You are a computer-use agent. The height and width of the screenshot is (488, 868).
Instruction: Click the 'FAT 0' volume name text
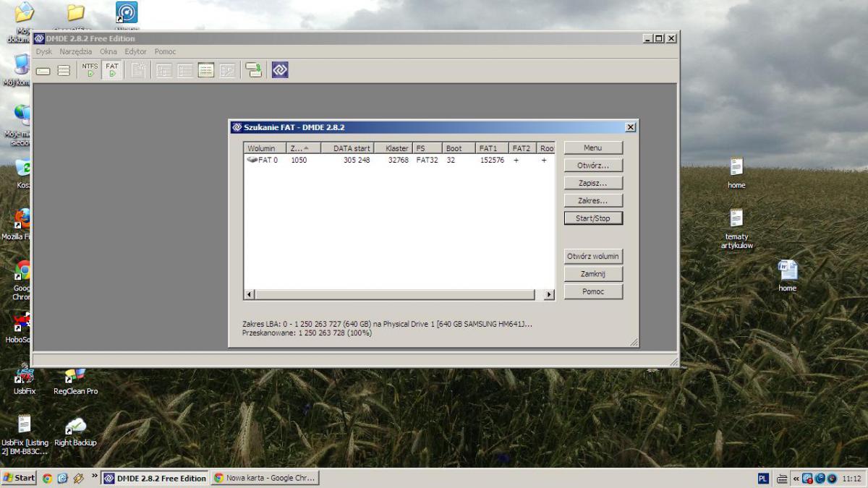(268, 160)
